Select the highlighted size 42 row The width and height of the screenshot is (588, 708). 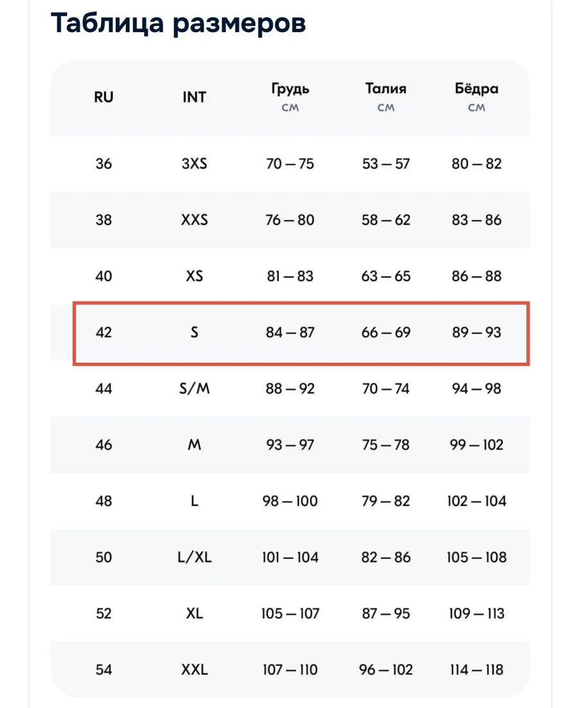[x=301, y=333]
